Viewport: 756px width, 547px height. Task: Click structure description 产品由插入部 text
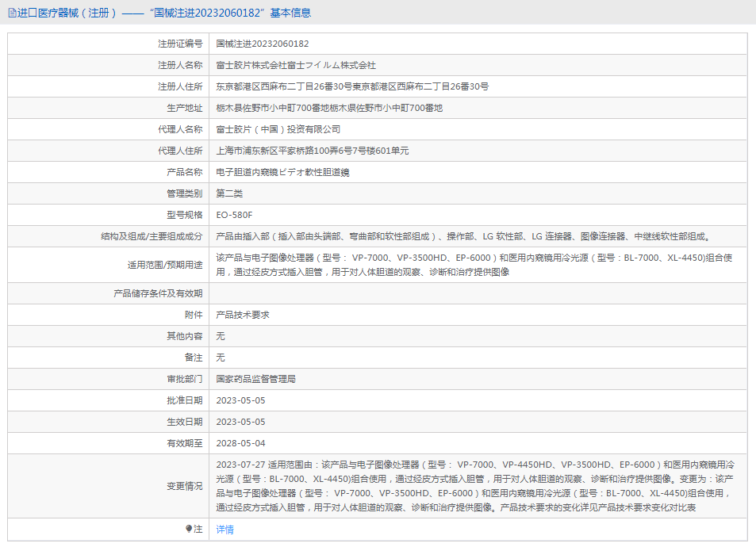coord(463,236)
